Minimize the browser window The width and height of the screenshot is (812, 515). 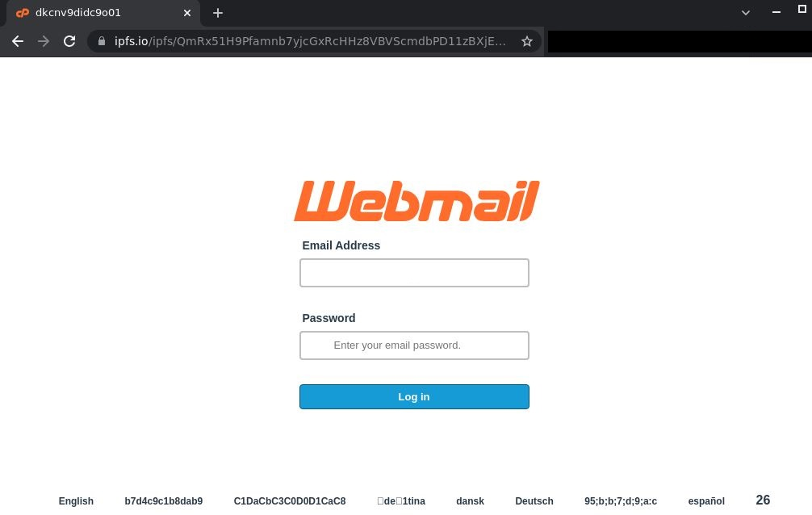(x=776, y=12)
